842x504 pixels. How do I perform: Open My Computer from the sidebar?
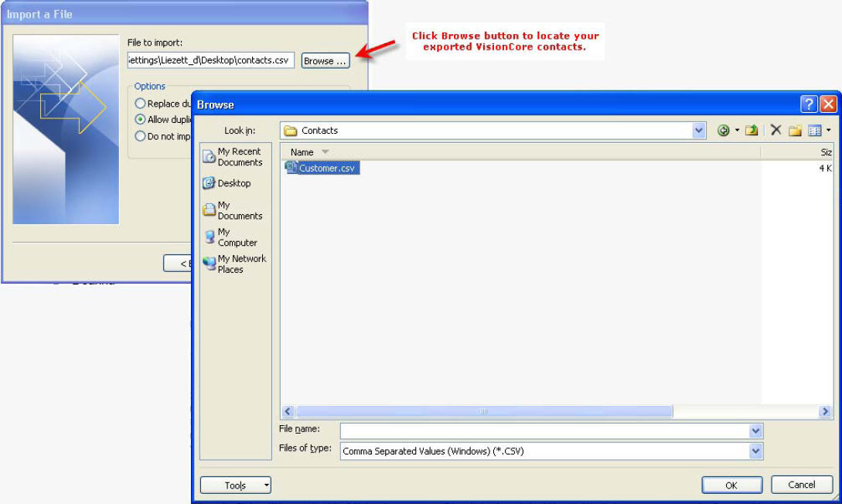pos(233,237)
